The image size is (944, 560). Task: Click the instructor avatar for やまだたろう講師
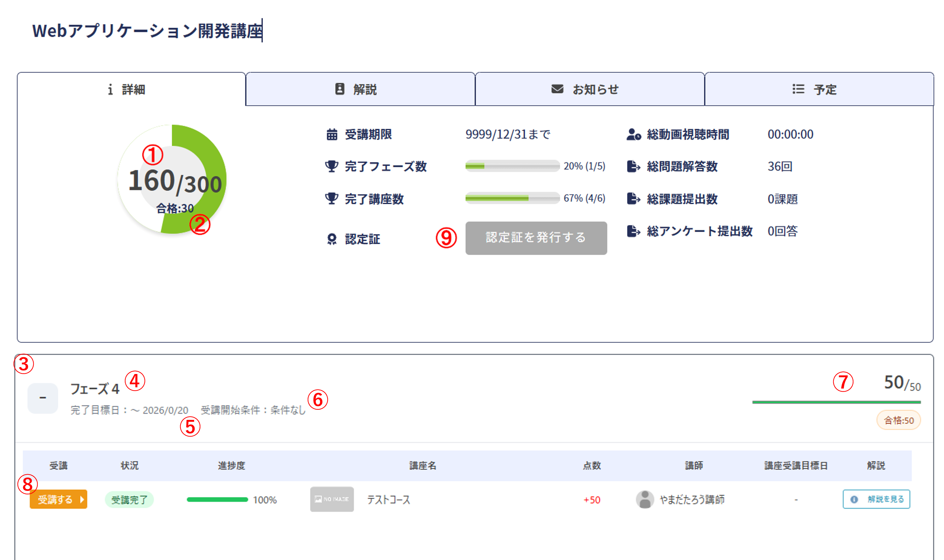[x=645, y=499]
